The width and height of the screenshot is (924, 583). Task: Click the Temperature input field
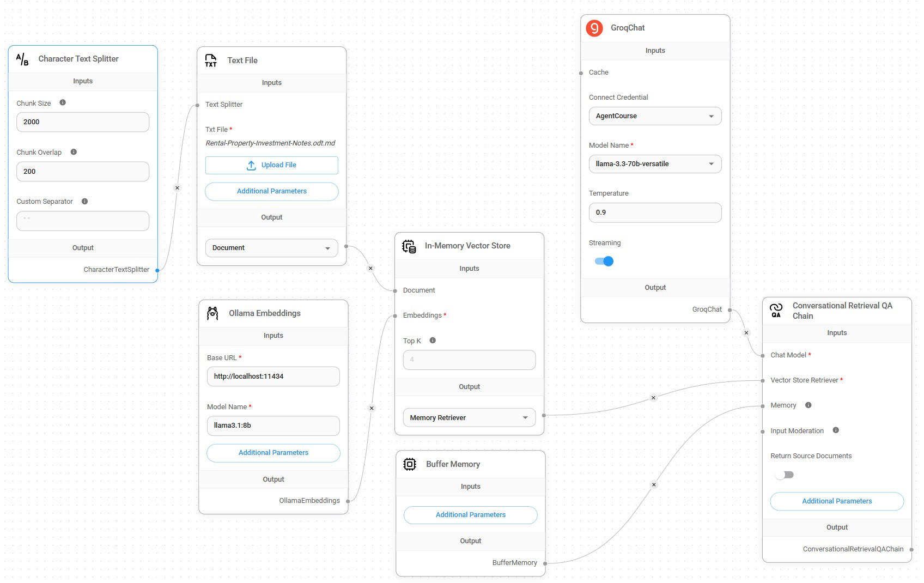click(655, 212)
